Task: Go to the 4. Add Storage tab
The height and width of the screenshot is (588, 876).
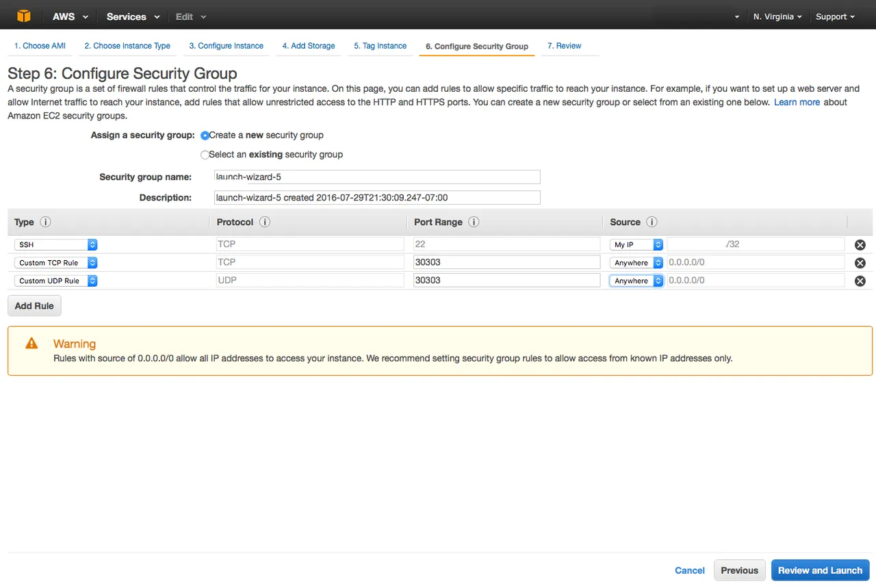Action: pyautogui.click(x=309, y=46)
